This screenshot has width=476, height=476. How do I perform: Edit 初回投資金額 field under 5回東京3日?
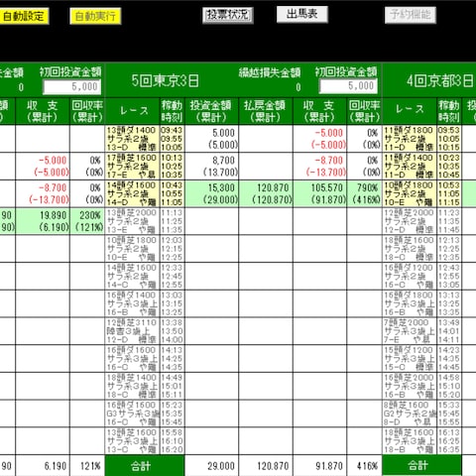point(348,86)
